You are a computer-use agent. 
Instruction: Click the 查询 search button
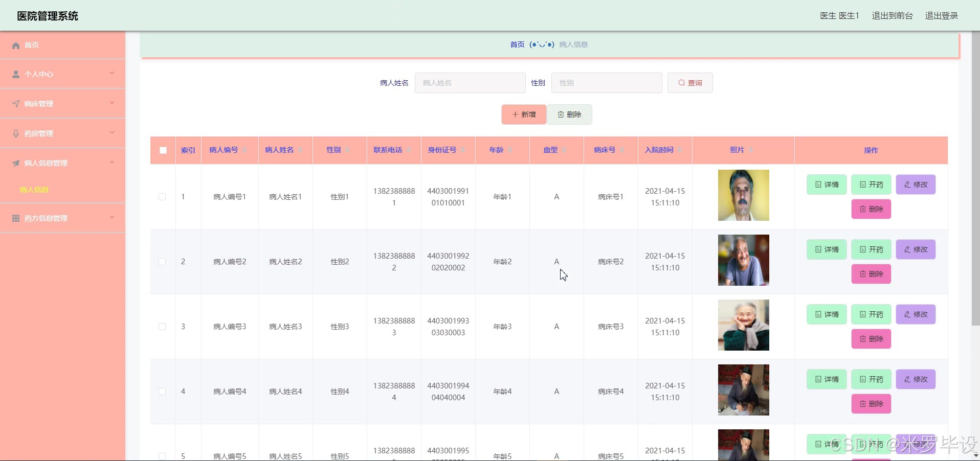click(x=690, y=83)
